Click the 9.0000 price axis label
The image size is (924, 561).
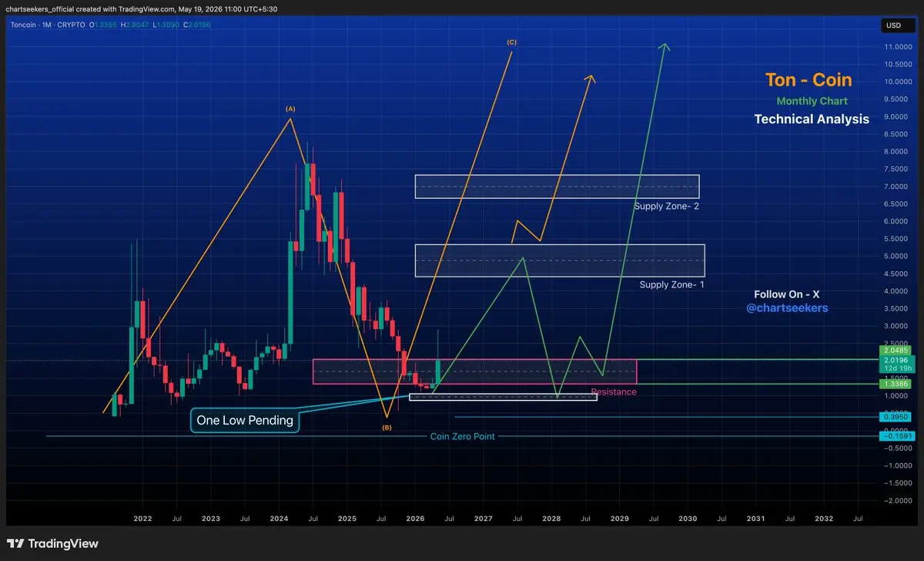pyautogui.click(x=895, y=117)
